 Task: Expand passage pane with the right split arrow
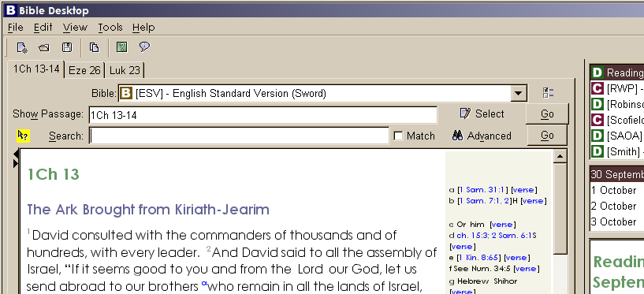tap(16, 163)
